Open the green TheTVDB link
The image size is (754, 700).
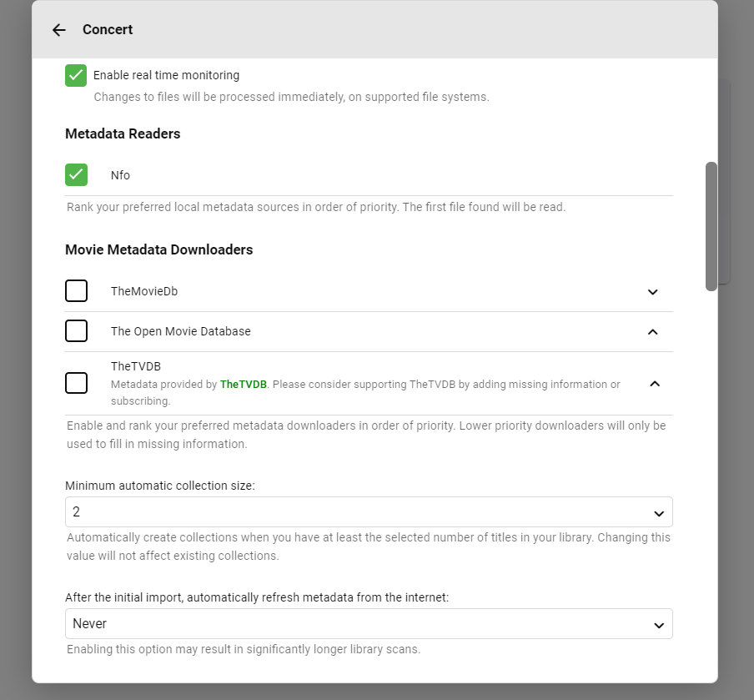pos(244,385)
